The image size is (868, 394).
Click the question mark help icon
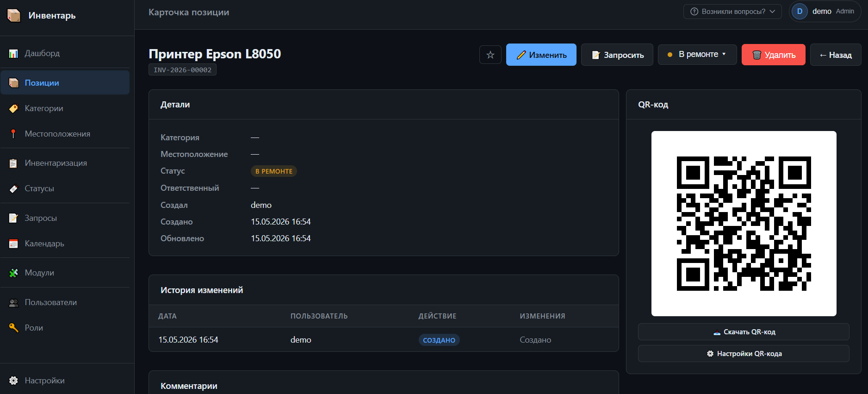click(x=694, y=12)
